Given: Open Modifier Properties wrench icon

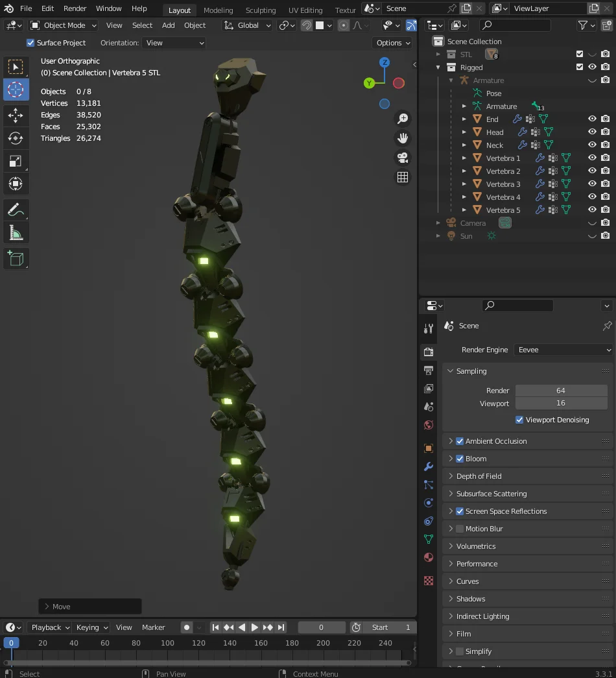Looking at the screenshot, I should click(x=428, y=466).
